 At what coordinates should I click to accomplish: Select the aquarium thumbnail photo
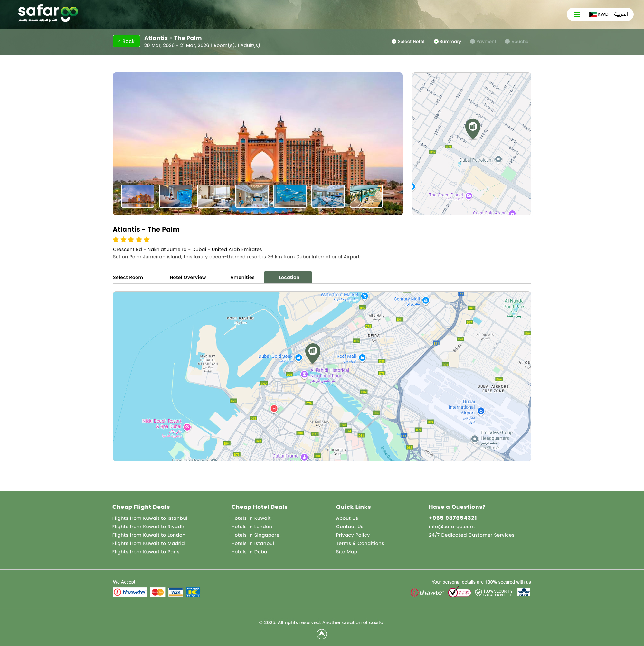[x=289, y=196]
